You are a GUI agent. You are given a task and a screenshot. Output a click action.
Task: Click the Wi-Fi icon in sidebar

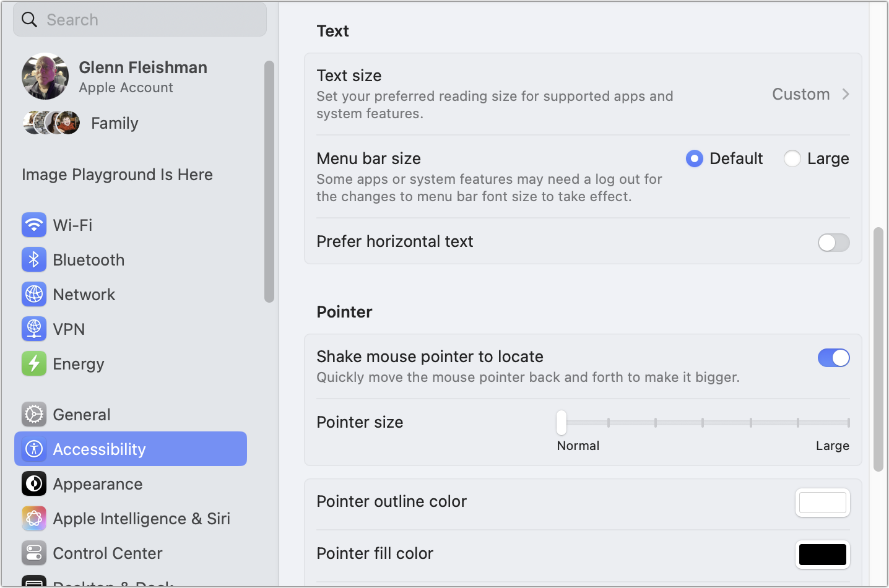(x=34, y=225)
